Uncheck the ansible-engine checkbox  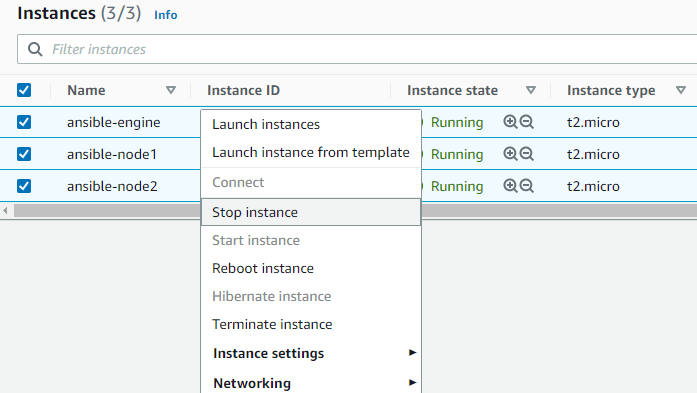24,122
